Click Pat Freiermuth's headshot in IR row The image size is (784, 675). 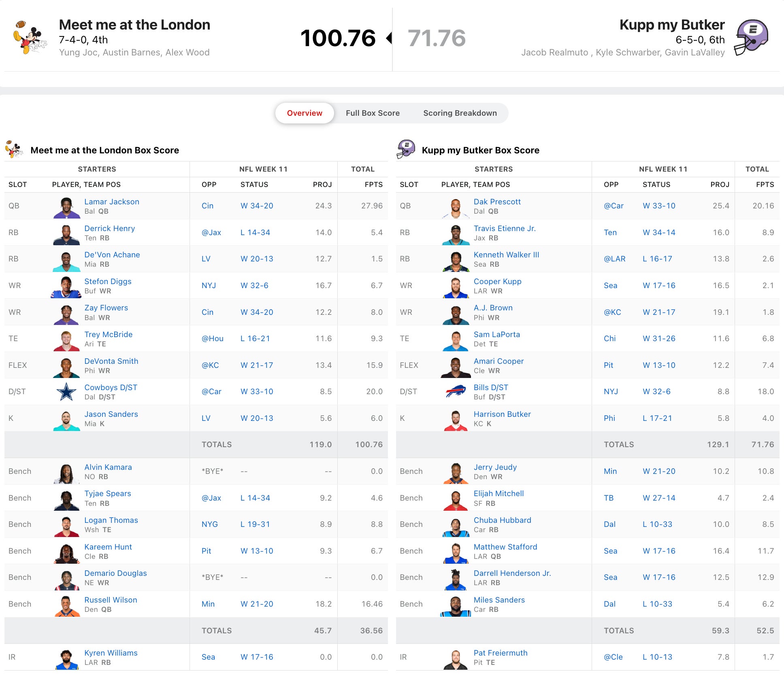coord(456,658)
